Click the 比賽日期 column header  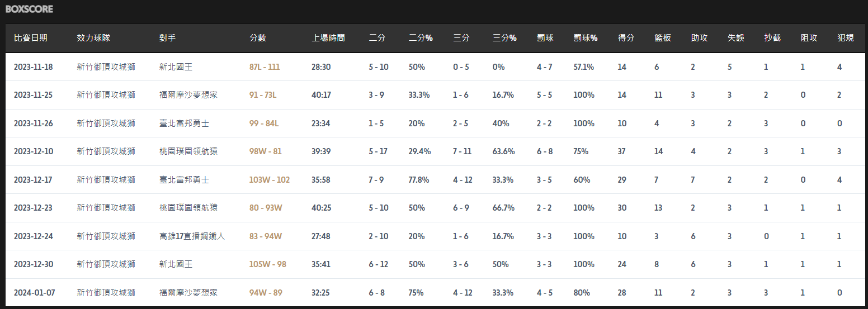tap(31, 38)
